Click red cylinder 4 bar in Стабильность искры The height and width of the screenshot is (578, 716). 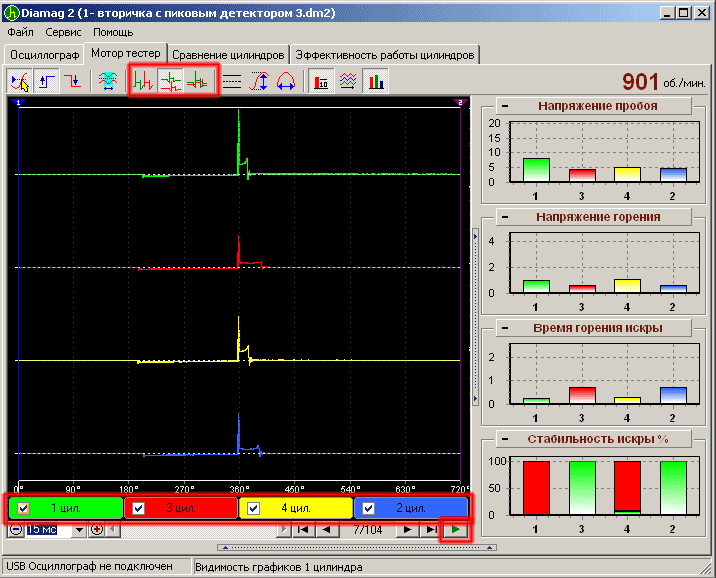coord(627,488)
